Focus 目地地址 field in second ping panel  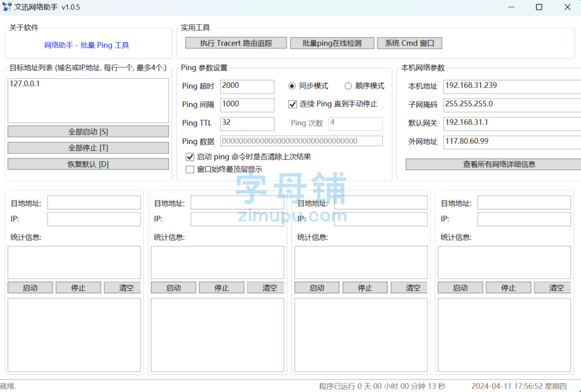tap(237, 203)
